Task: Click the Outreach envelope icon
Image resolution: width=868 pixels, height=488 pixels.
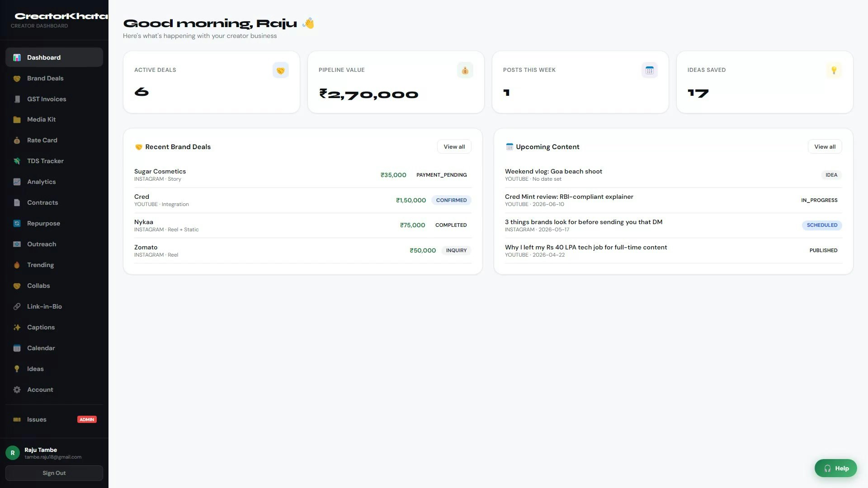Action: coord(17,244)
